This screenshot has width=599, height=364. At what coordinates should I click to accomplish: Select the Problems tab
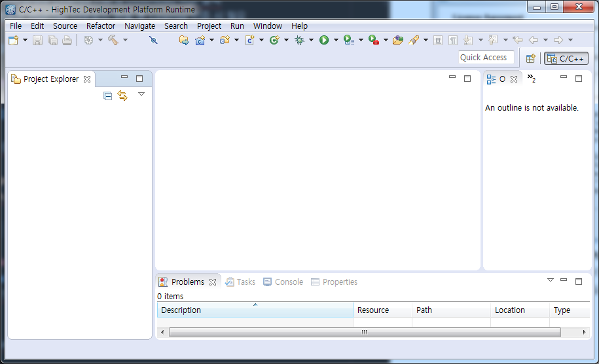click(188, 282)
